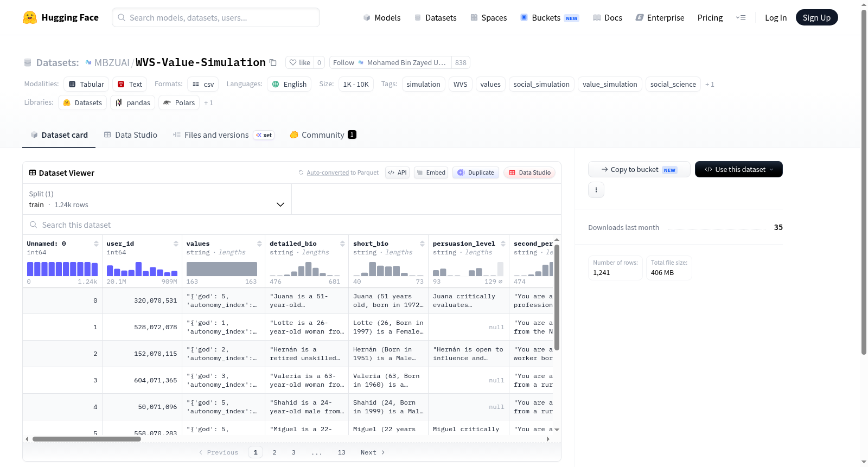Image resolution: width=868 pixels, height=467 pixels.
Task: Select the csv format tag
Action: (x=203, y=84)
